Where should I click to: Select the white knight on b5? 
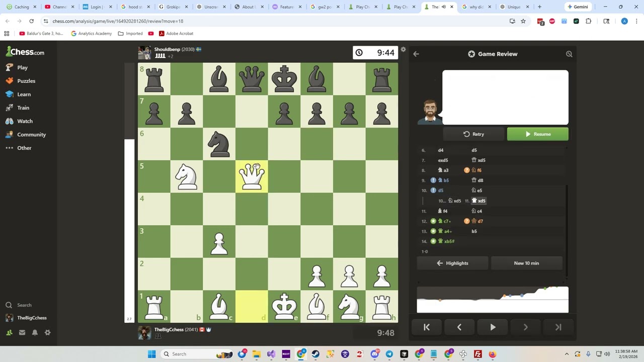pos(187,176)
